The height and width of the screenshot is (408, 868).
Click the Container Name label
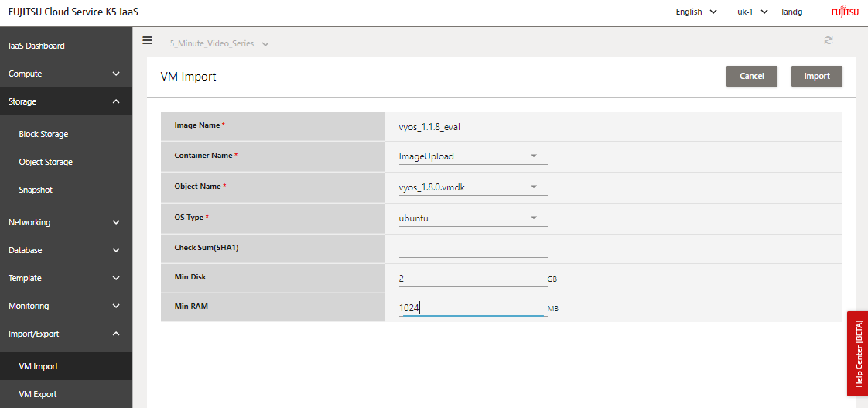(204, 156)
